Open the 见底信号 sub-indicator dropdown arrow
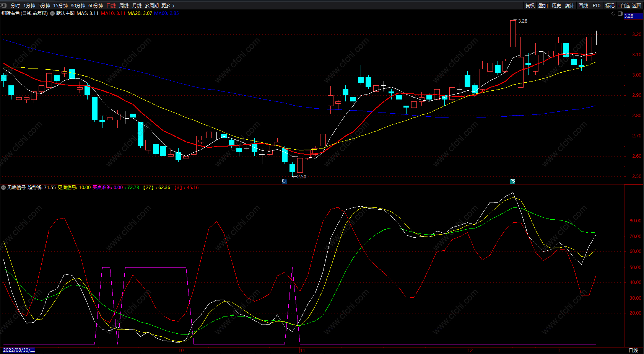The height and width of the screenshot is (354, 644). pyautogui.click(x=3, y=188)
